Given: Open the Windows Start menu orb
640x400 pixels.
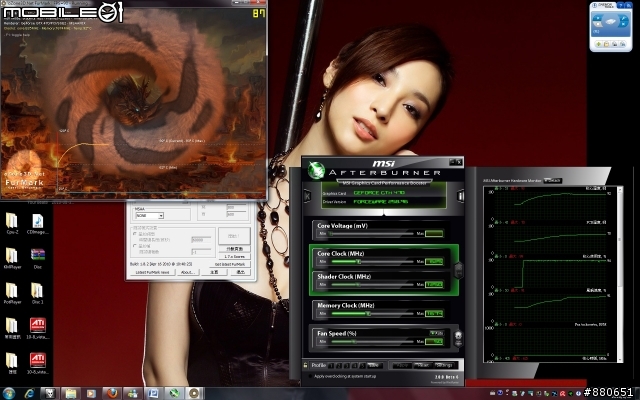Looking at the screenshot, I should [x=8, y=393].
